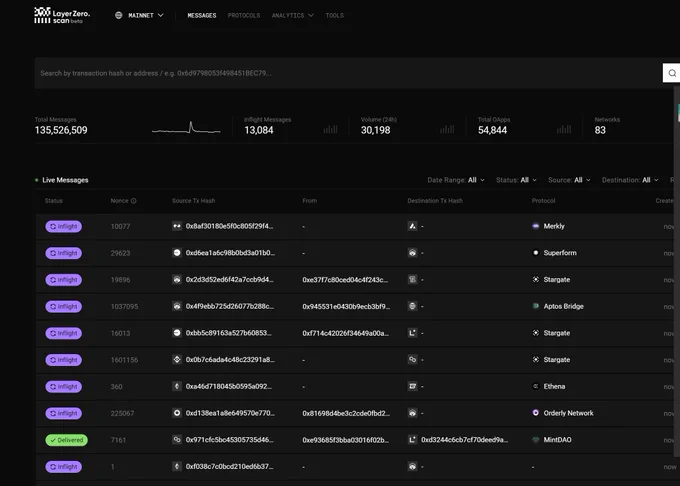680x486 pixels.
Task: Click the Total OApps value 54,844
Action: click(493, 130)
